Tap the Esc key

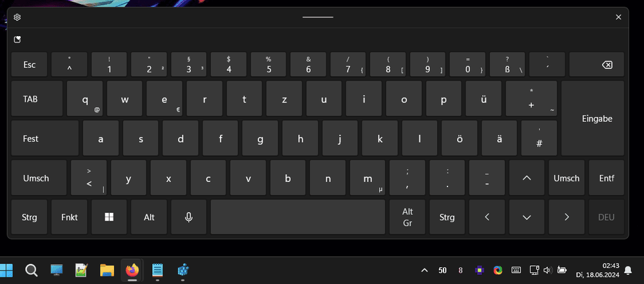click(29, 65)
